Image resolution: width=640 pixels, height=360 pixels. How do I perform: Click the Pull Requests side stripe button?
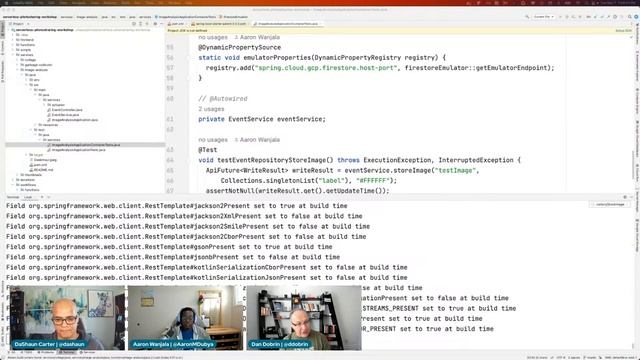click(2, 72)
